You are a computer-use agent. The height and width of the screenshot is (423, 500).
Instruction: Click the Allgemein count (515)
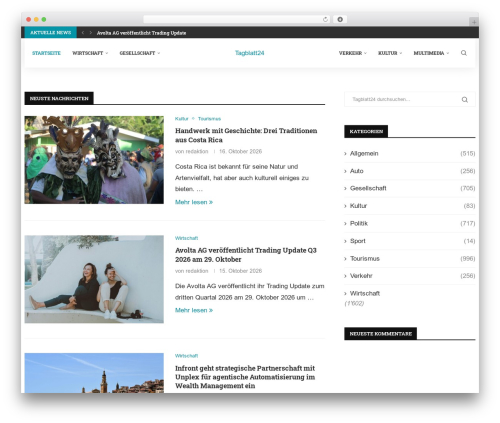(x=468, y=153)
